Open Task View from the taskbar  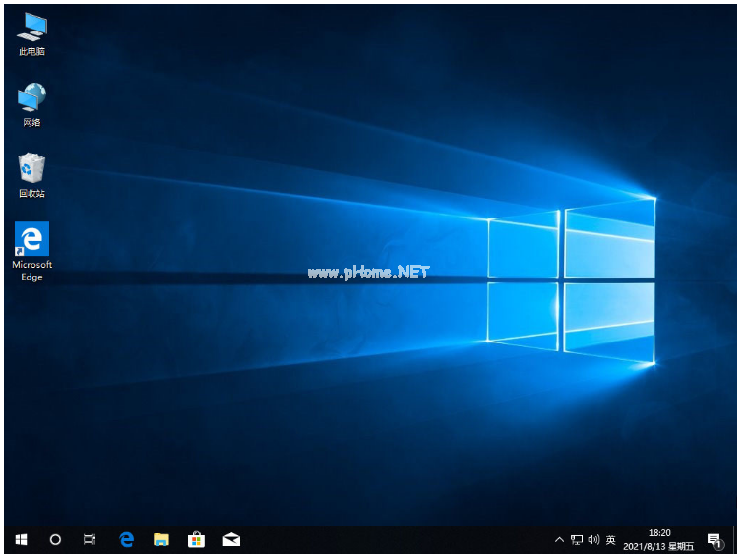(90, 539)
